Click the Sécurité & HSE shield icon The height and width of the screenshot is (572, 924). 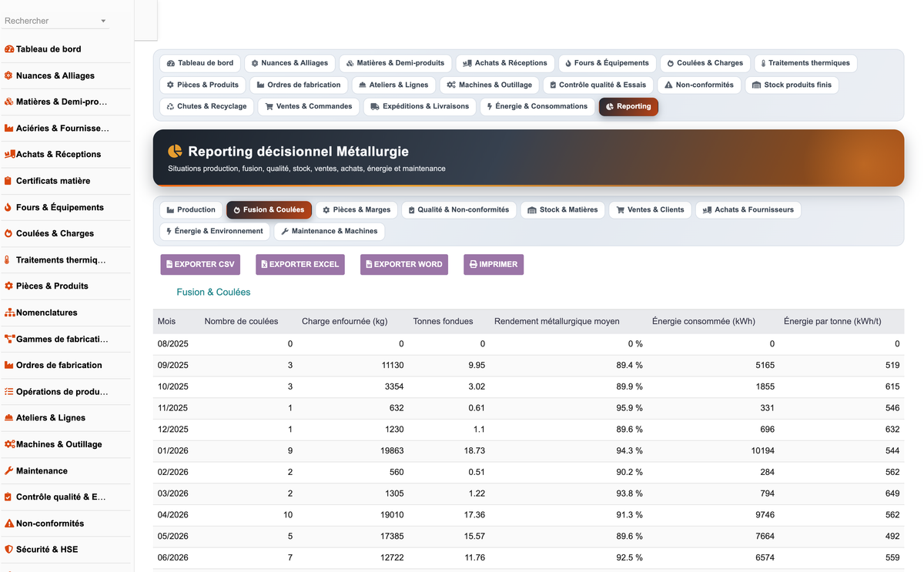(x=9, y=550)
